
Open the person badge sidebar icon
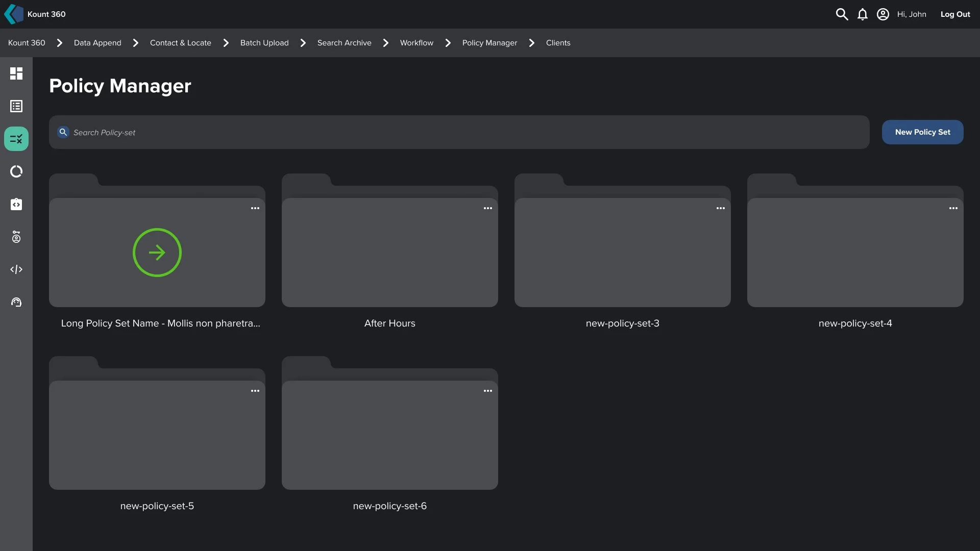16,237
